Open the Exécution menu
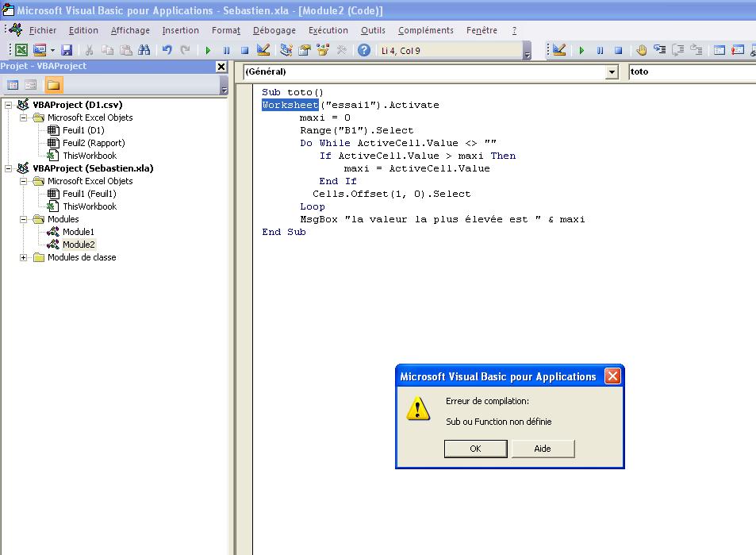Image resolution: width=756 pixels, height=555 pixels. pyautogui.click(x=328, y=30)
